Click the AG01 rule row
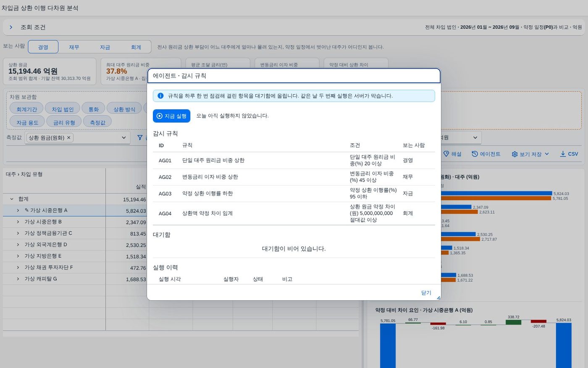The width and height of the screenshot is (588, 368). click(x=294, y=160)
